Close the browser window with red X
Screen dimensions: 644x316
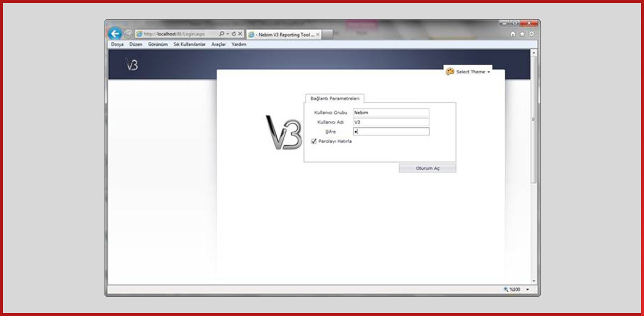(x=529, y=23)
